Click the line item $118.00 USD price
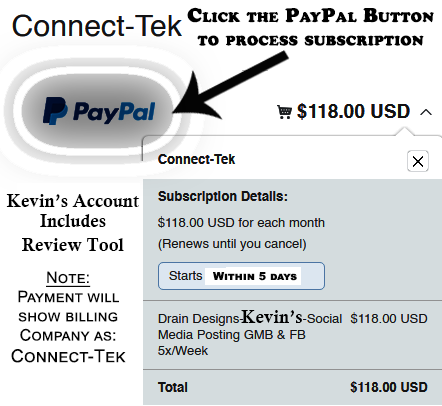442x406 pixels. [389, 319]
